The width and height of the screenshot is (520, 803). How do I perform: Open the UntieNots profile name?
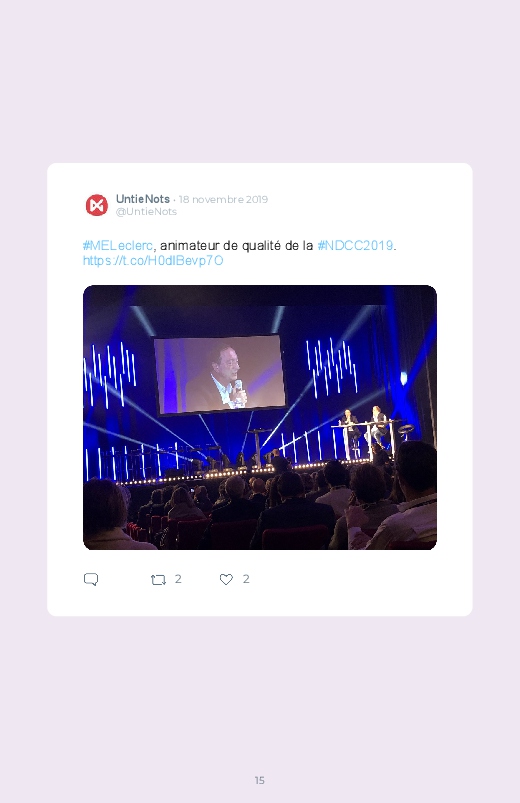tap(142, 199)
